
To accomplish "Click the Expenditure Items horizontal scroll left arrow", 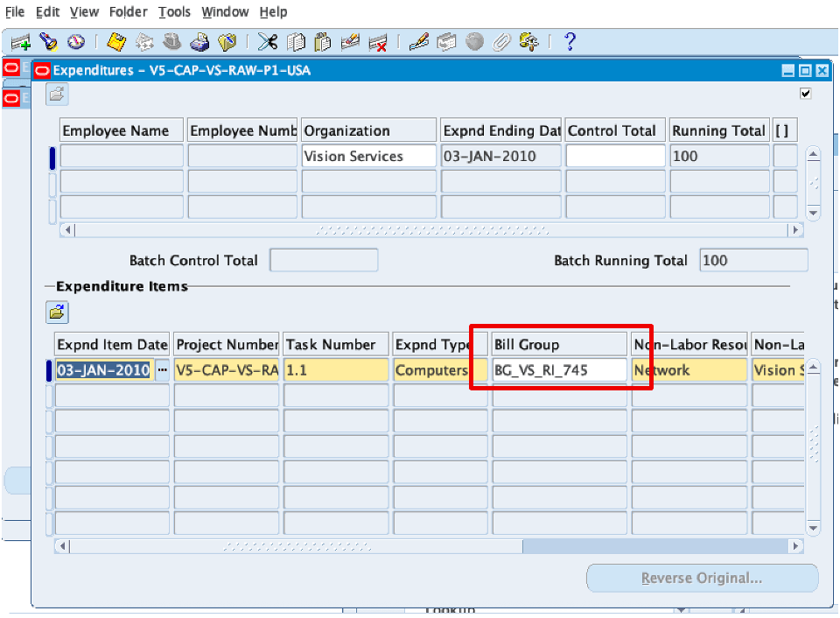I will (x=63, y=546).
